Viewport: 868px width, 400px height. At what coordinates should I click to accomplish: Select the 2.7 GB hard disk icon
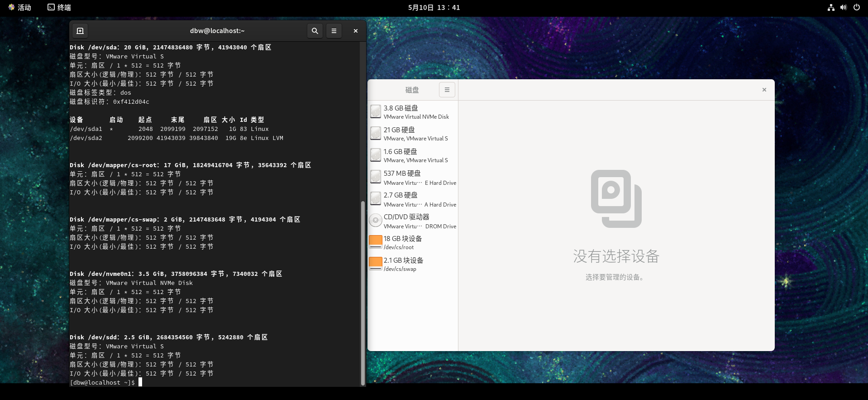click(376, 199)
